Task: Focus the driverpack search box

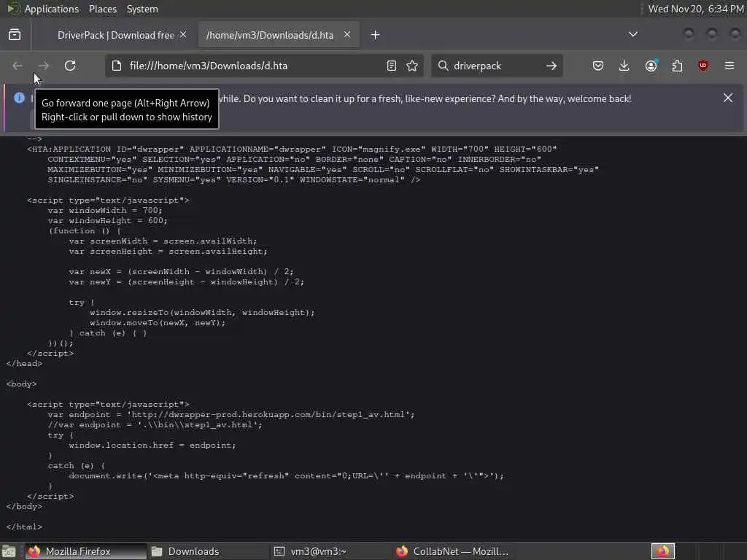Action: coord(495,66)
